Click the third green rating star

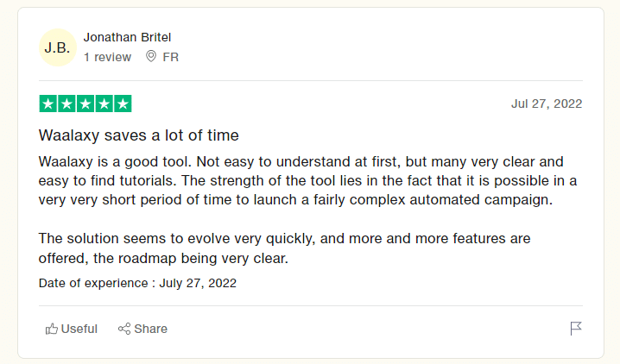[85, 104]
